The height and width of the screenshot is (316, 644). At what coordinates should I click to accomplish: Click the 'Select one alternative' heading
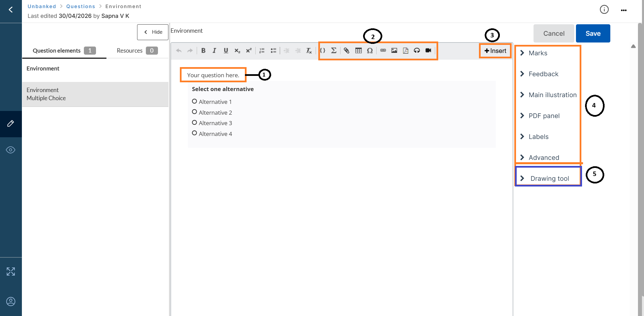(223, 89)
